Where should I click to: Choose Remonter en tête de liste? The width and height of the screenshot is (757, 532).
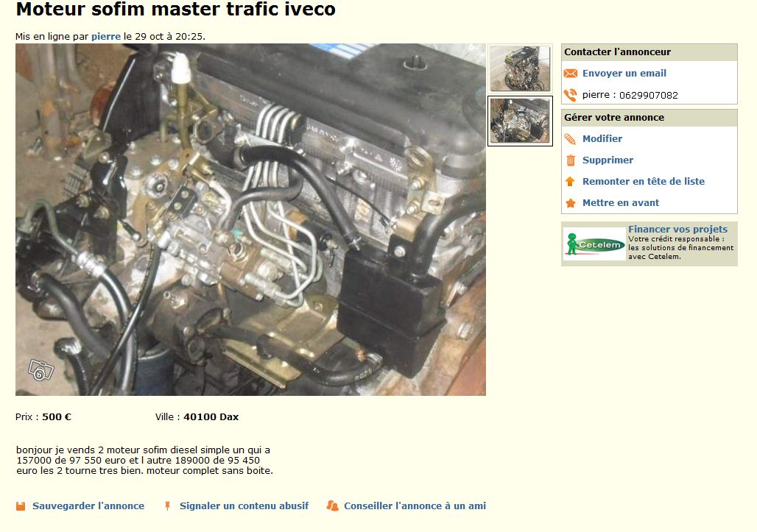pos(643,181)
